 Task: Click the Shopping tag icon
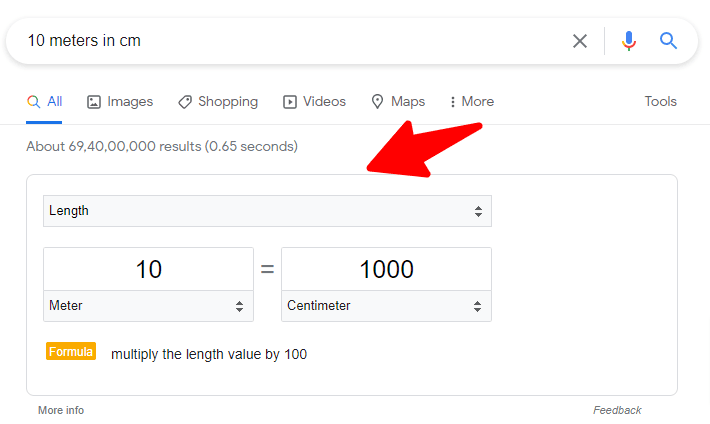click(185, 102)
